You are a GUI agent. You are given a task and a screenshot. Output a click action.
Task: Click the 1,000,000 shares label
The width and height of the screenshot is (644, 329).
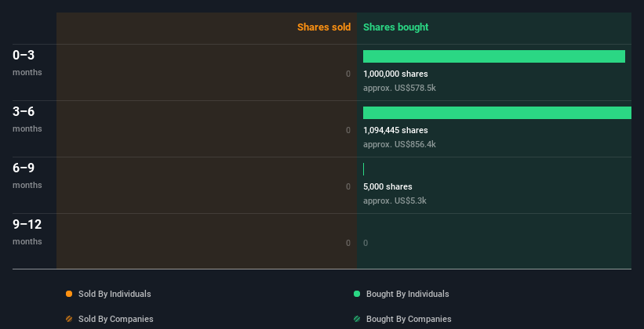pyautogui.click(x=395, y=74)
